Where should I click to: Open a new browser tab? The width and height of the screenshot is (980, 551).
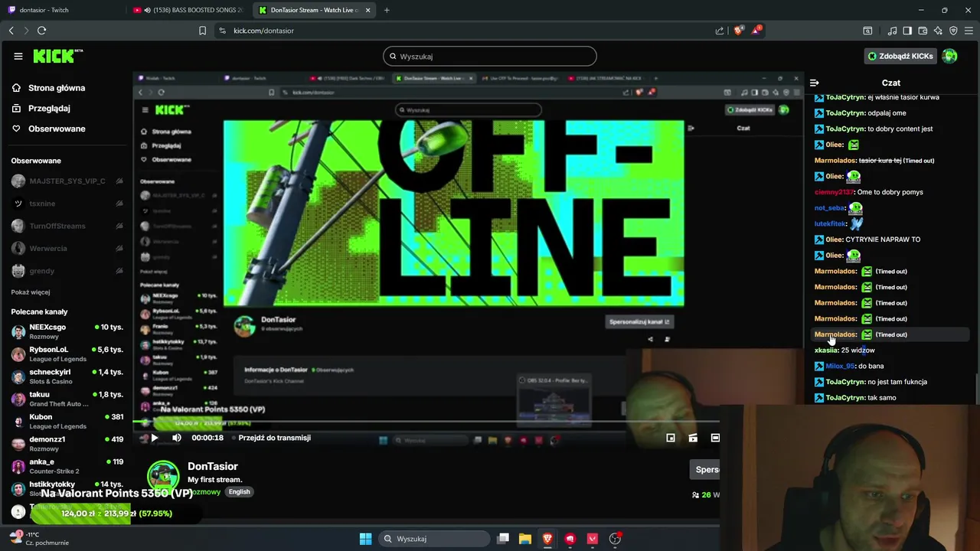click(387, 10)
